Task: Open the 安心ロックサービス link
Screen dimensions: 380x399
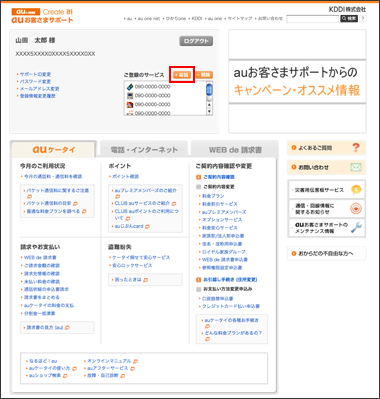Action: click(x=132, y=266)
